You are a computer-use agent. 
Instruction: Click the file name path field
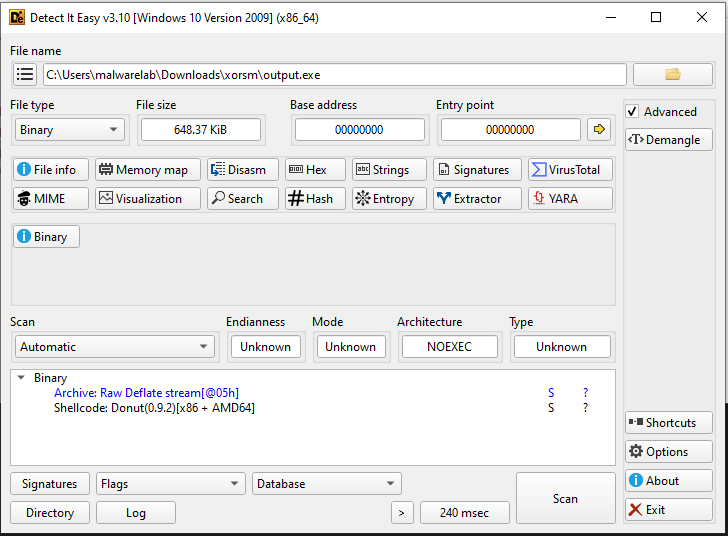334,75
